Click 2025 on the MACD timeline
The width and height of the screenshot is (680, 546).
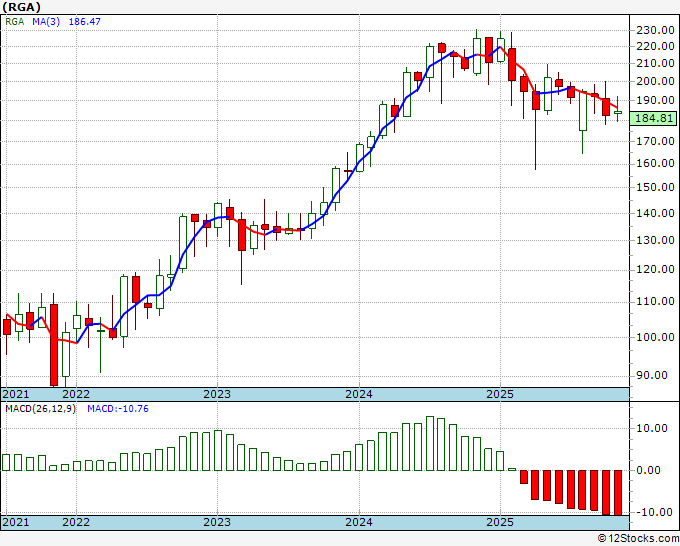point(500,522)
